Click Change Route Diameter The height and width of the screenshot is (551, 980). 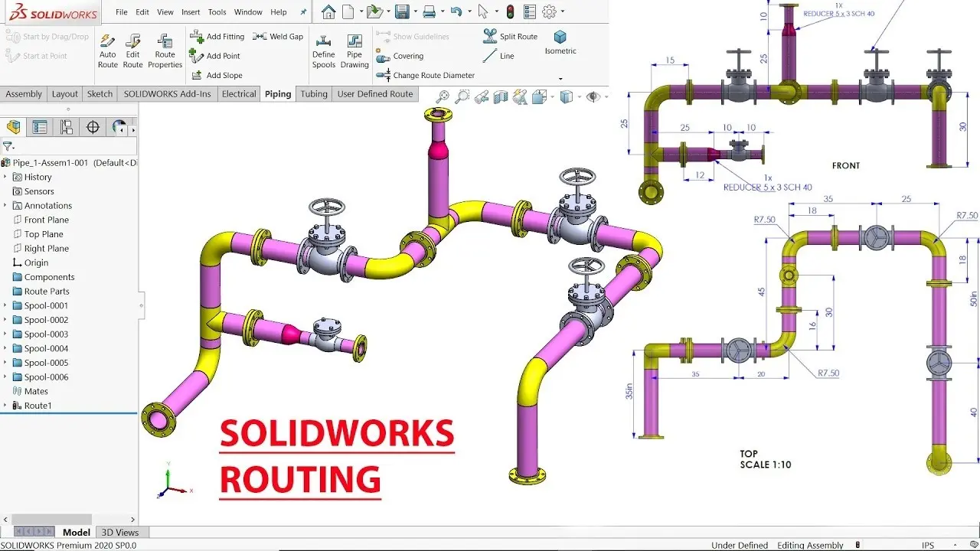pyautogui.click(x=426, y=75)
